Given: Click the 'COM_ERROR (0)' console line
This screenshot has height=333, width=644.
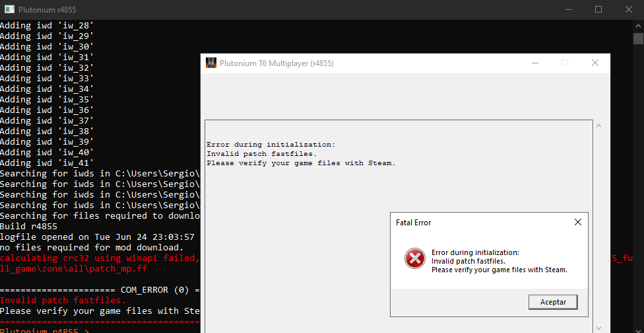Looking at the screenshot, I should 100,290.
